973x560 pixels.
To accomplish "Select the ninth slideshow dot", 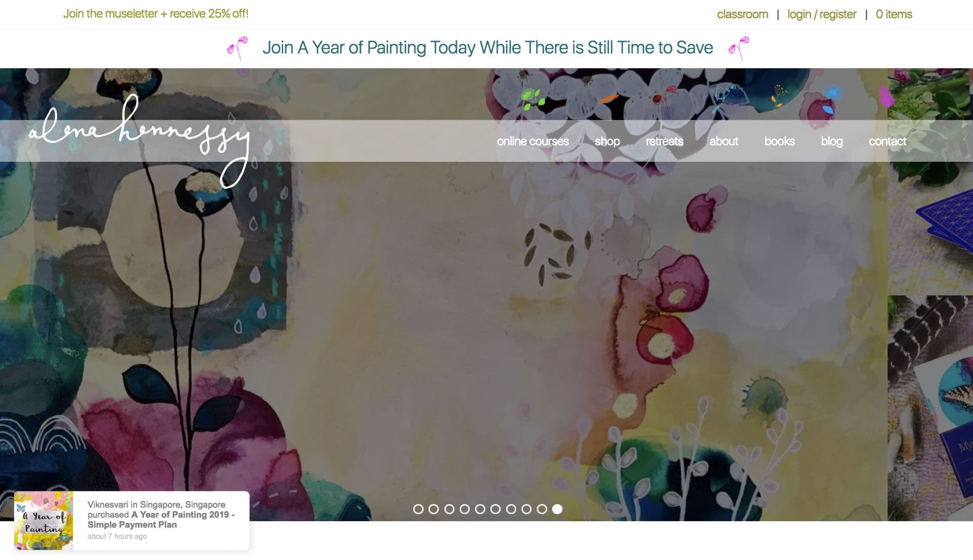I will click(x=542, y=509).
